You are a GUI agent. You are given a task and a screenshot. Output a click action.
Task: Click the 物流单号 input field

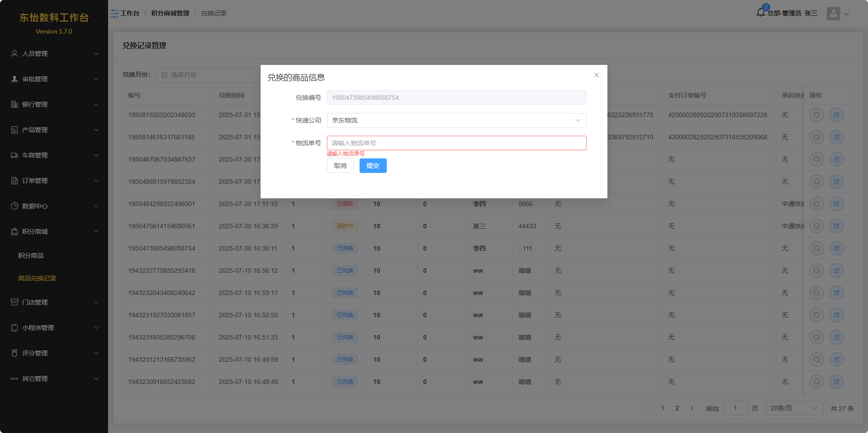pyautogui.click(x=456, y=143)
